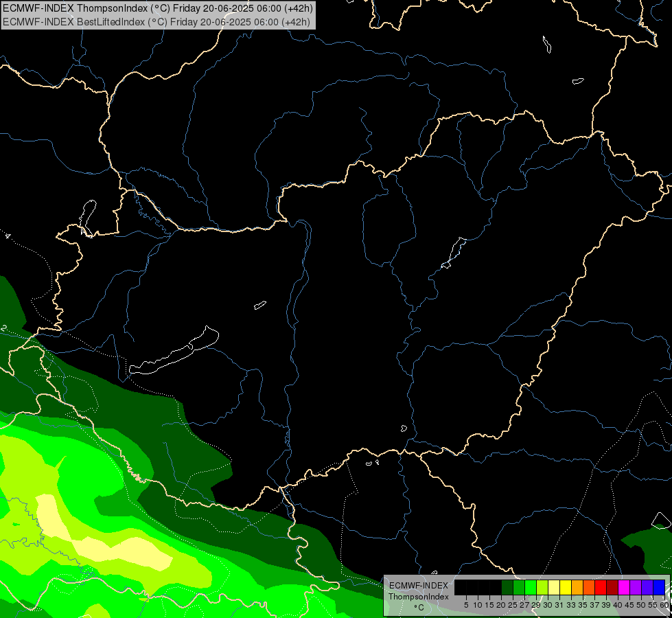Click the legend tick label '27'
The image size is (672, 618).
click(524, 605)
